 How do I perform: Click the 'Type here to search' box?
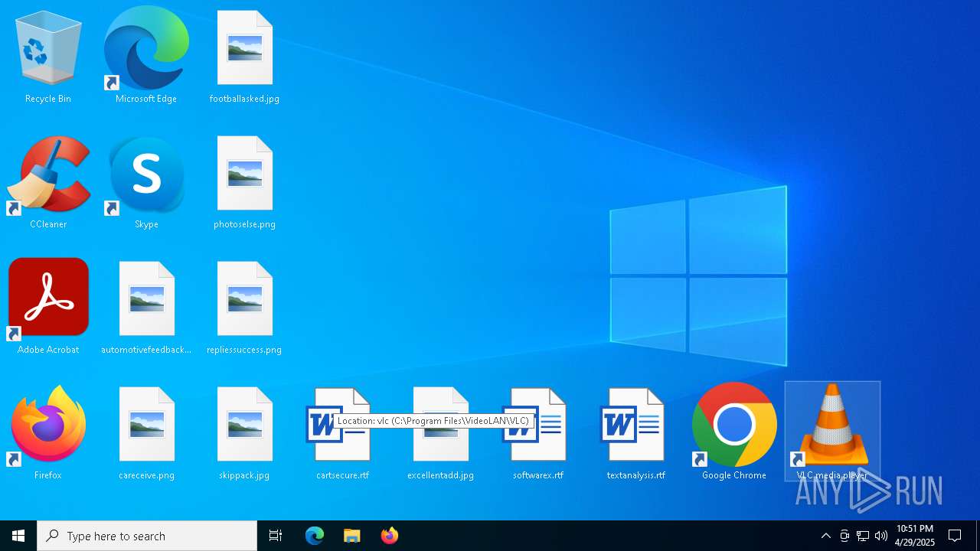pos(147,536)
